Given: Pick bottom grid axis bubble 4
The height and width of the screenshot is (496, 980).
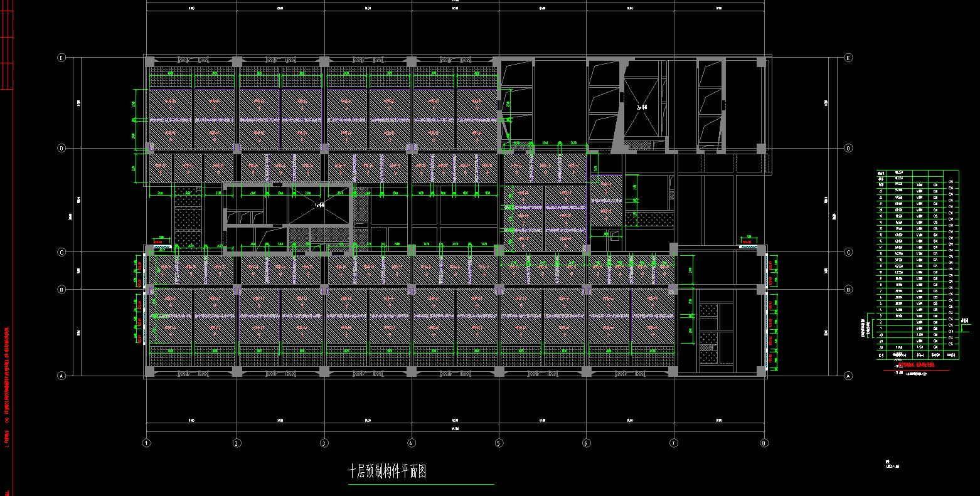Looking at the screenshot, I should [412, 443].
